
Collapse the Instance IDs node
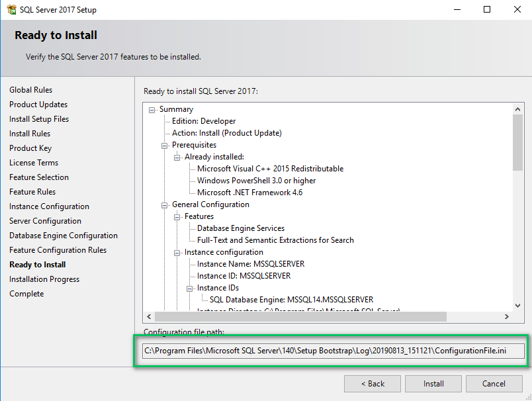tap(190, 289)
